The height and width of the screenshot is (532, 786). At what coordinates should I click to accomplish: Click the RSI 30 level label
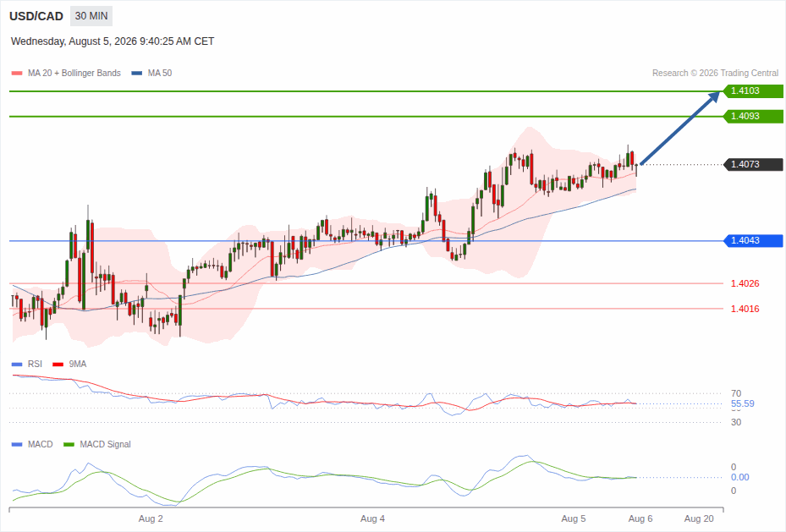tap(736, 422)
